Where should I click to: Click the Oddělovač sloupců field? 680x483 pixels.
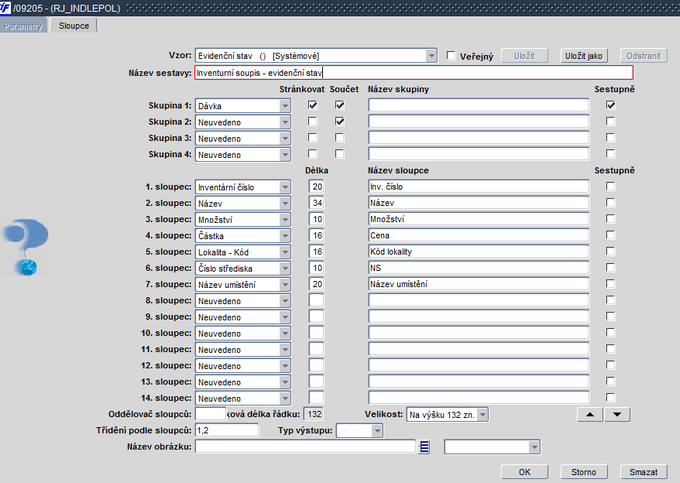[211, 414]
